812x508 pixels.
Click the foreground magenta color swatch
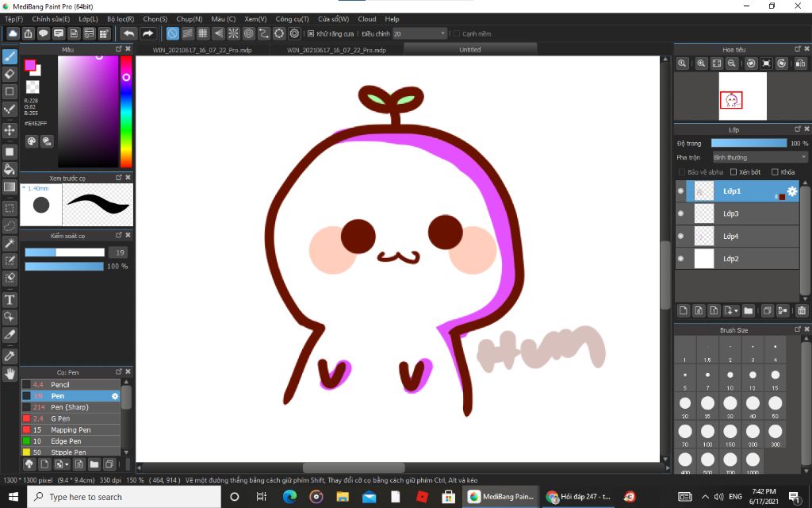29,65
